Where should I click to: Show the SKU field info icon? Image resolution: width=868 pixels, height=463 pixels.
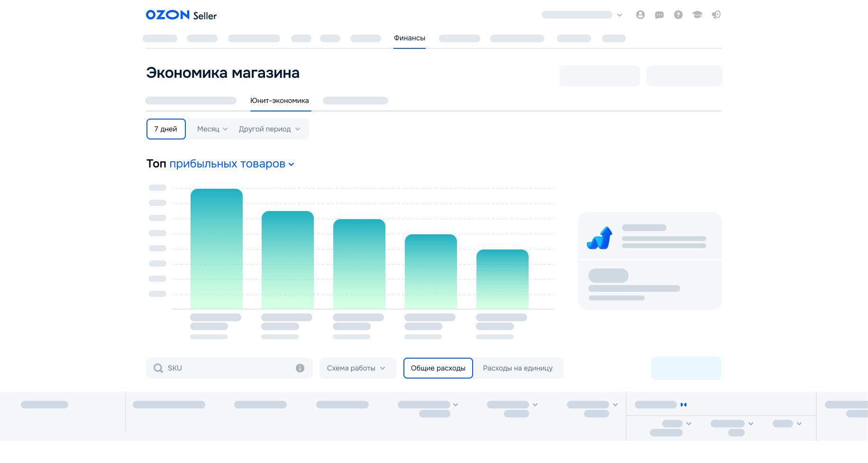(x=300, y=368)
